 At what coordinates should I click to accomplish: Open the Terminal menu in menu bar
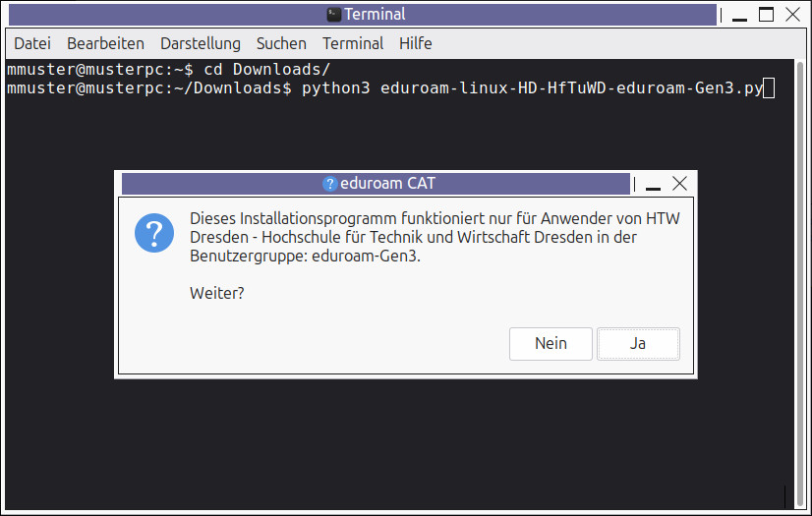tap(353, 43)
